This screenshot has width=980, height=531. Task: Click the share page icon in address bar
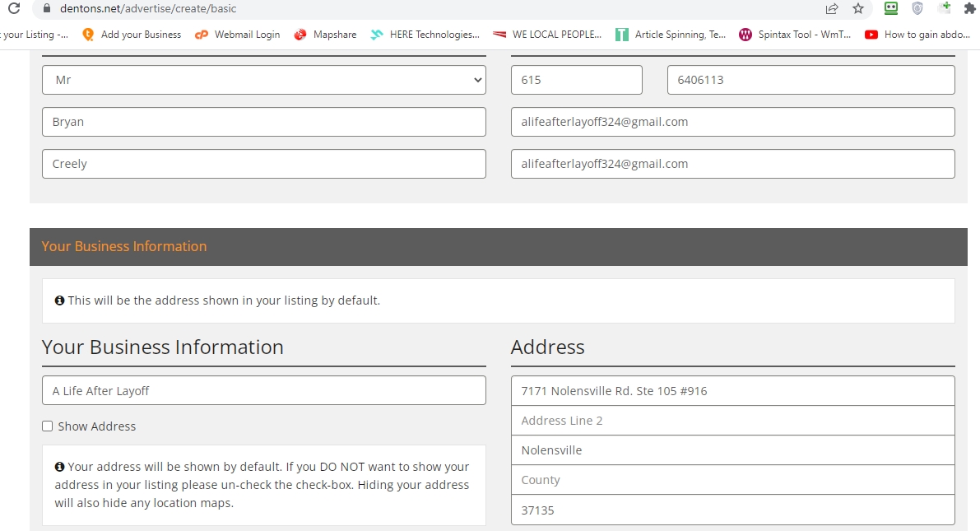point(832,8)
